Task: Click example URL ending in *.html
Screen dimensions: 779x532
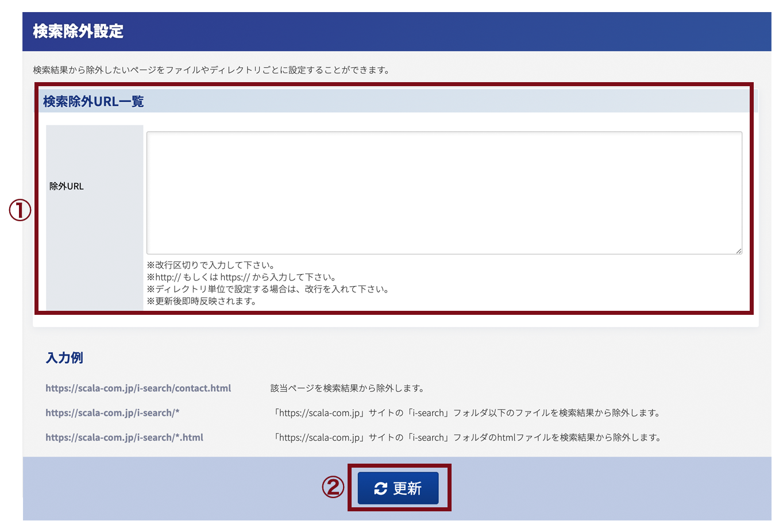Action: [125, 438]
